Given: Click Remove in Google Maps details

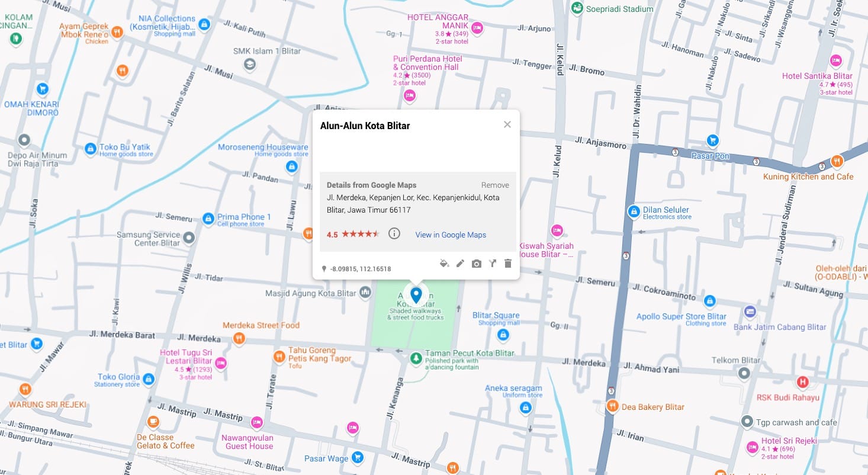Looking at the screenshot, I should tap(495, 185).
